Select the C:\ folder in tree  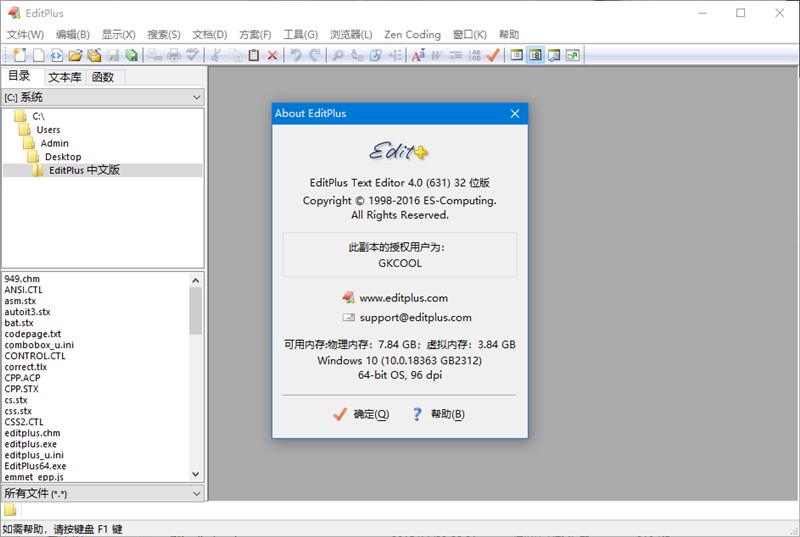tap(38, 116)
